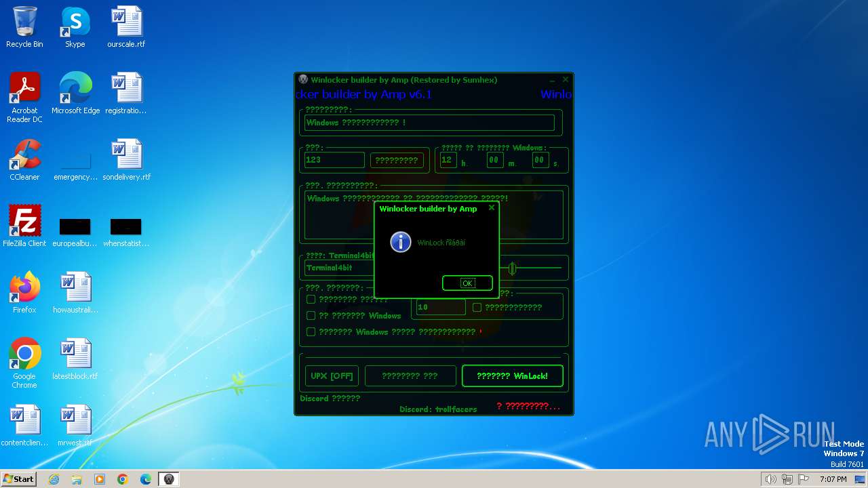
Task: Open the Microsoft Edge desktop shortcut
Action: [x=75, y=94]
